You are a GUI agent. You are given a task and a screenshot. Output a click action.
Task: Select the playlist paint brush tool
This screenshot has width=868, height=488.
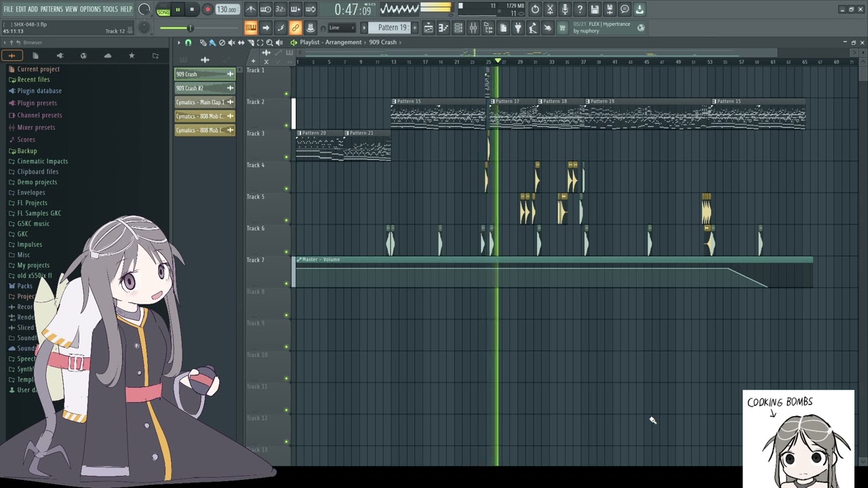click(212, 43)
